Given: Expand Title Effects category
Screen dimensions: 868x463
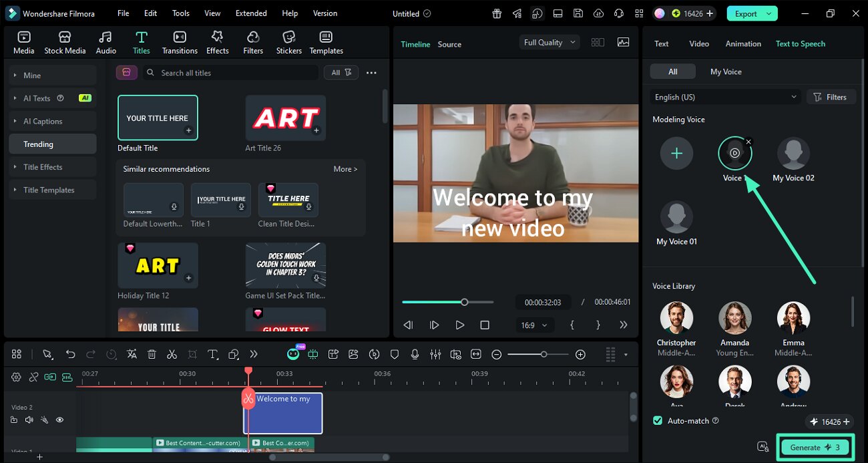Looking at the screenshot, I should [x=53, y=167].
